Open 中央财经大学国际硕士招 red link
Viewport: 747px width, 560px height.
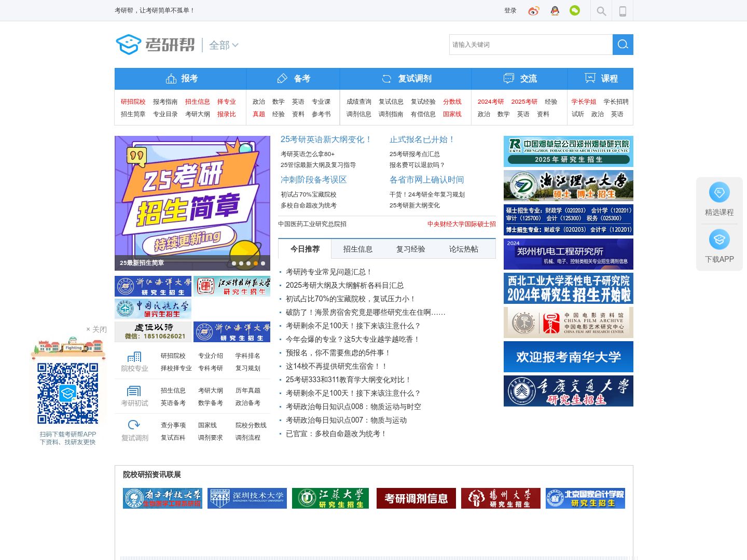pos(461,224)
